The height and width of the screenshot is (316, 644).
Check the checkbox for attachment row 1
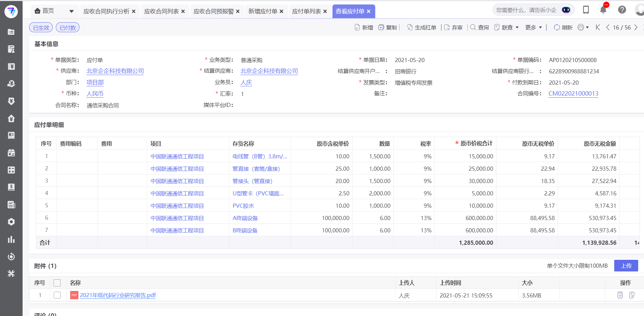coord(57,295)
